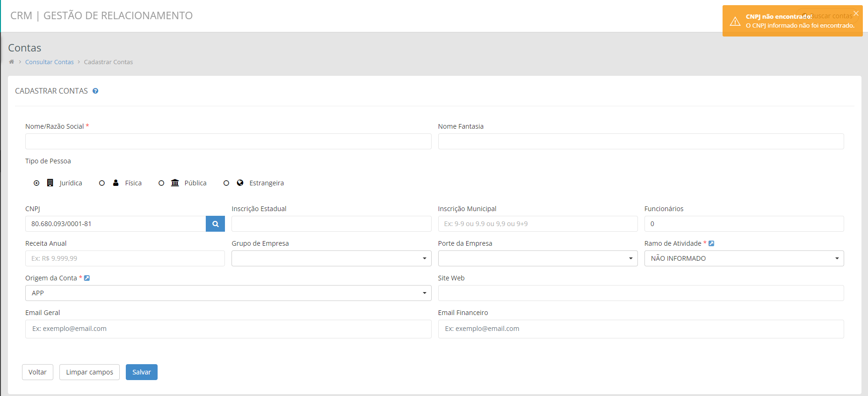Click the CNPJ search magnifier button
This screenshot has width=868, height=396.
[x=215, y=224]
